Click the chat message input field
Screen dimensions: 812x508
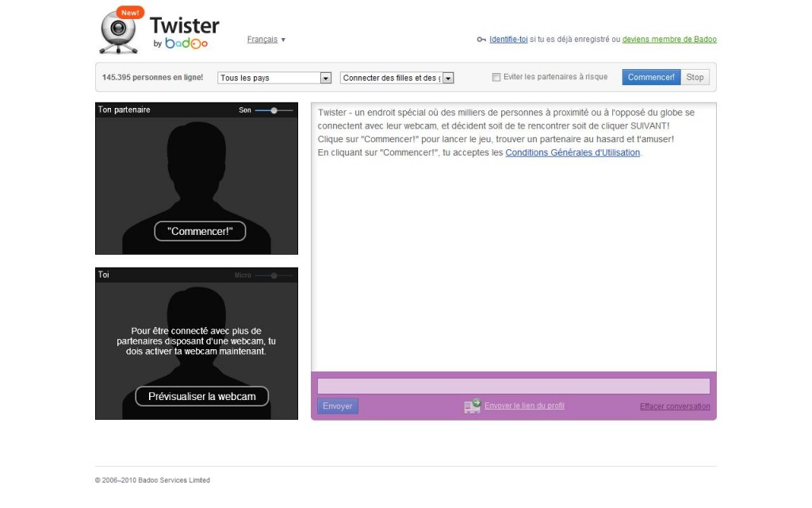[x=513, y=387]
